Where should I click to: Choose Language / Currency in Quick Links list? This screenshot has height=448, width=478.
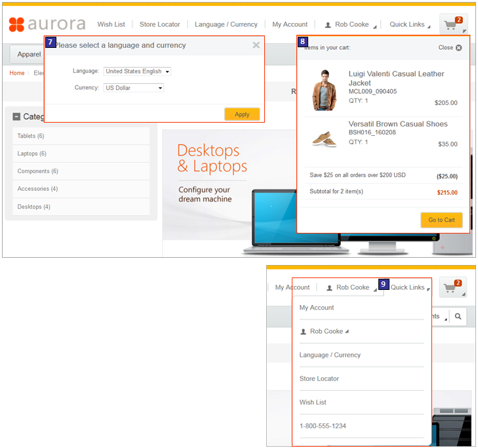coord(330,355)
